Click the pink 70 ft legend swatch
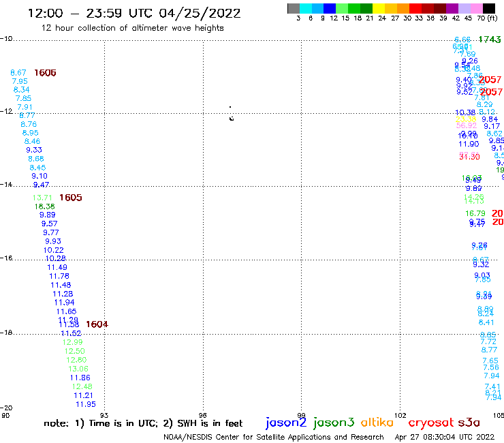The width and height of the screenshot is (504, 443). (x=476, y=8)
